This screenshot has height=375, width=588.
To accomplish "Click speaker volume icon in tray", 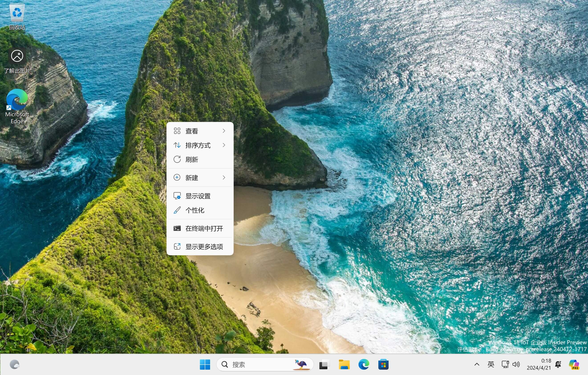I will 517,365.
